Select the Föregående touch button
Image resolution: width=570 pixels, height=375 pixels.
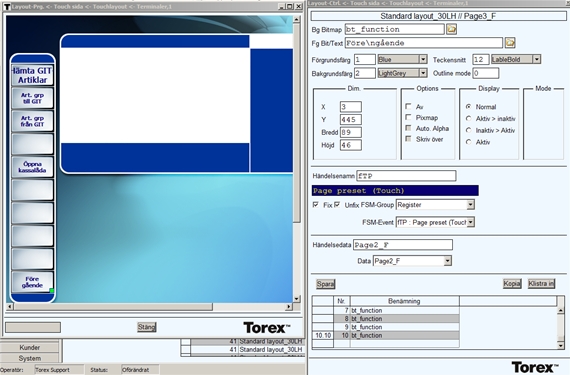pyautogui.click(x=32, y=282)
